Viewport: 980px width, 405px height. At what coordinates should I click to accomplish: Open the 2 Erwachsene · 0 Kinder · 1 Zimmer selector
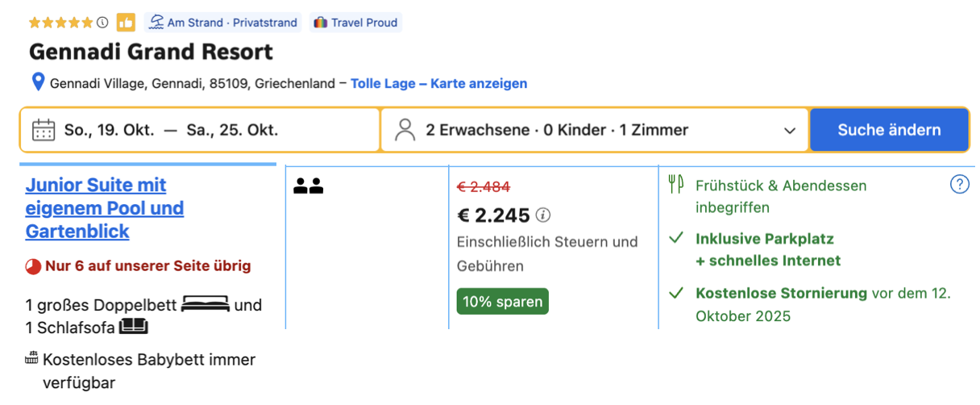pos(595,130)
